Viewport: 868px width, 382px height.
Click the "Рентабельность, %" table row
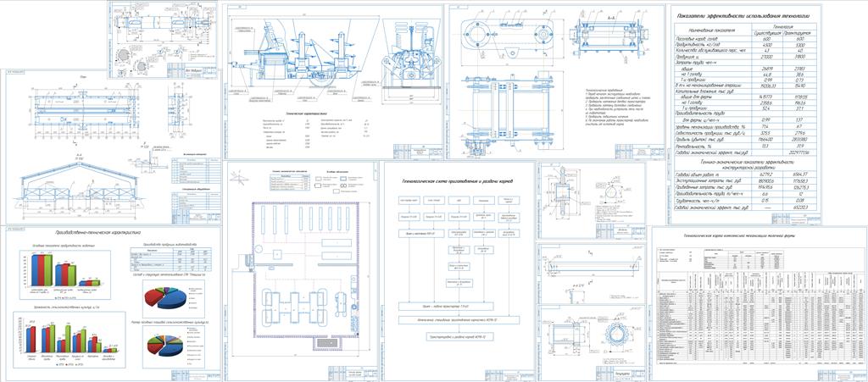coord(745,146)
